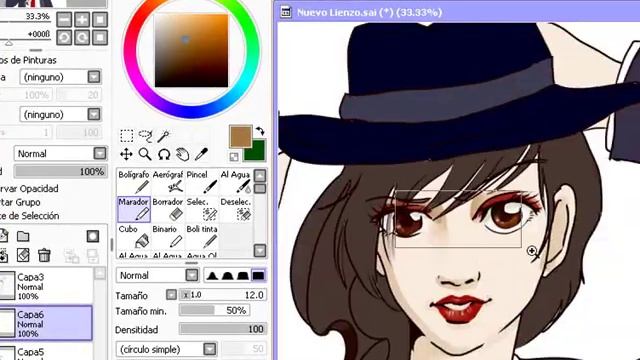The image size is (640, 360).
Task: Open layer blending mode Normal dropdown
Action: [x=60, y=153]
